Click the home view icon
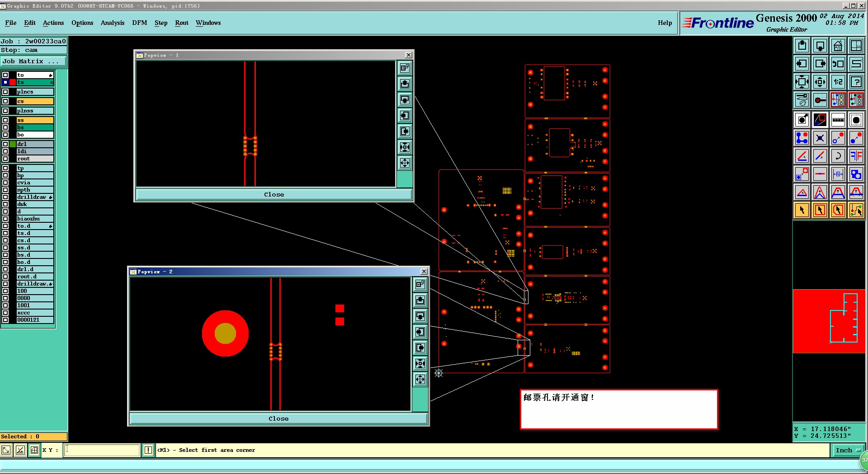The image size is (868, 474). click(x=838, y=46)
